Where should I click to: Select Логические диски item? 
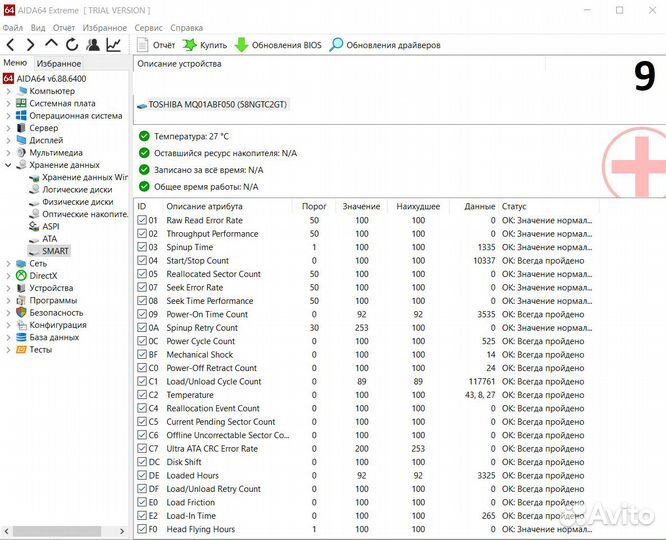point(77,189)
